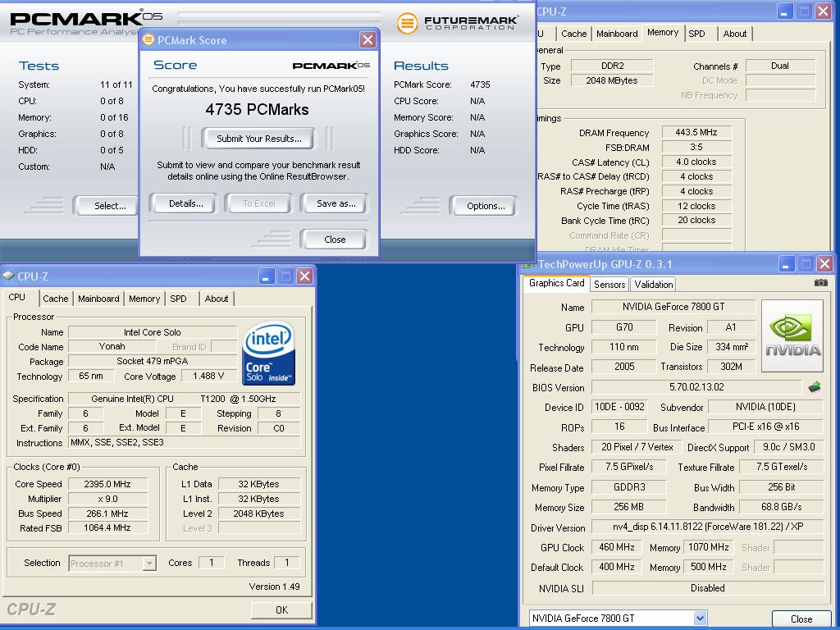Open the Validation tab in GPU-Z
Viewport: 840px width, 630px height.
654,285
